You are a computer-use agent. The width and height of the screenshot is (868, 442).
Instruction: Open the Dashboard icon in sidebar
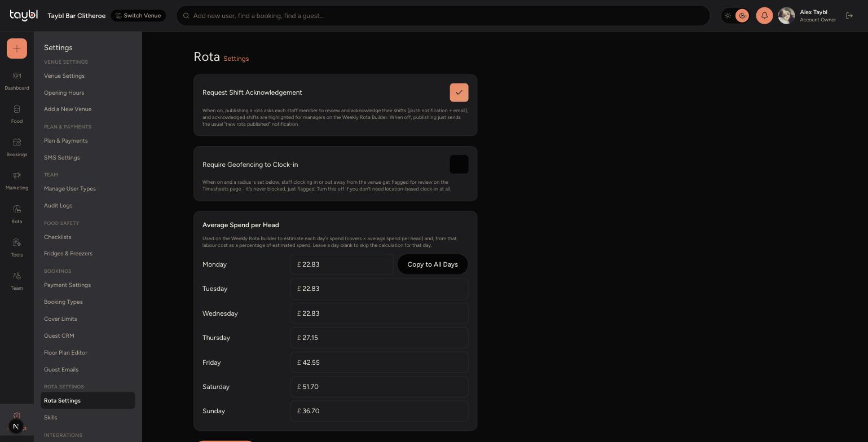17,76
